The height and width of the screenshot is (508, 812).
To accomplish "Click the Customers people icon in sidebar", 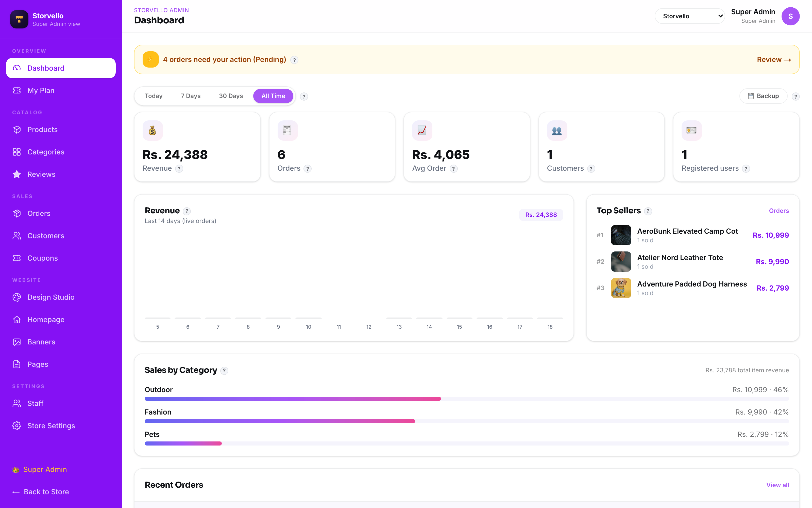I will tap(17, 236).
